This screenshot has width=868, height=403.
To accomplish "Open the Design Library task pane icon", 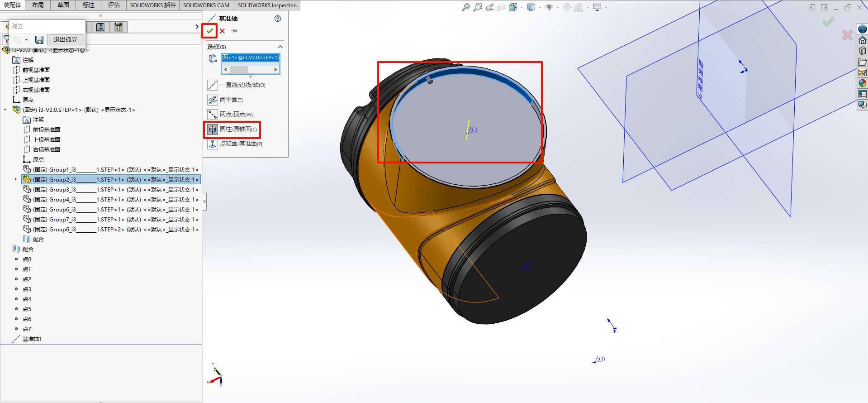I will (863, 51).
